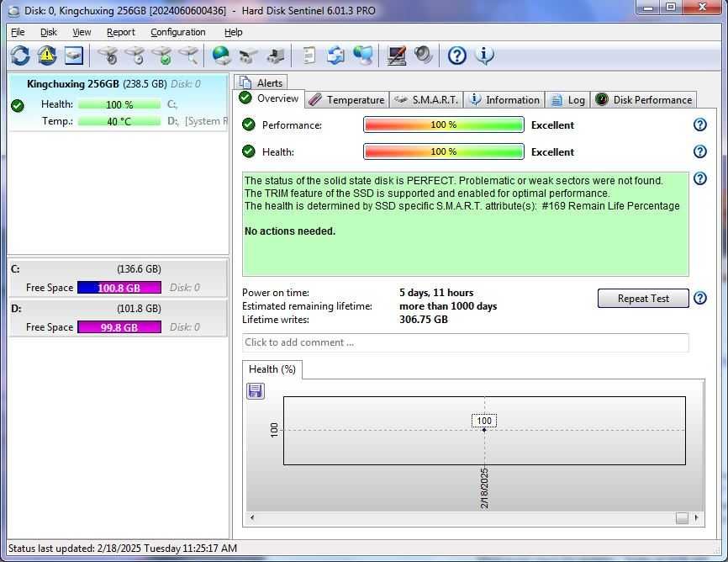Click graph scrollbar right arrow
This screenshot has width=728, height=562.
696,517
